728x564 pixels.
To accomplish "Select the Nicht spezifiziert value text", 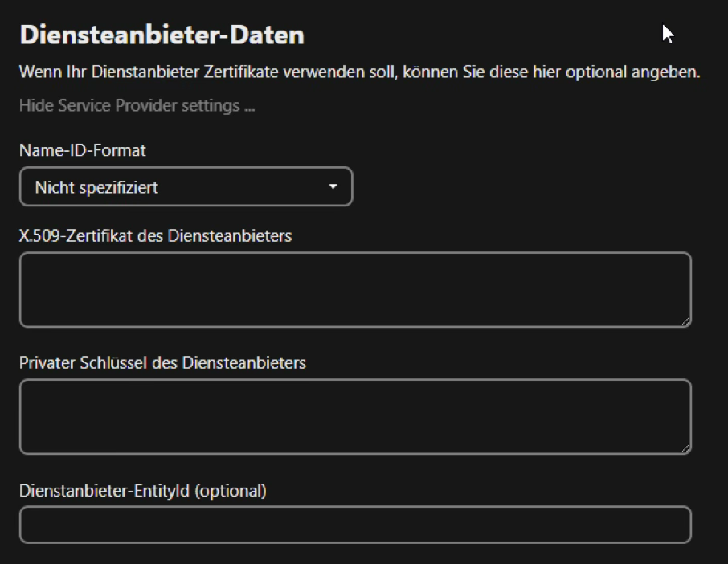I will click(x=96, y=187).
